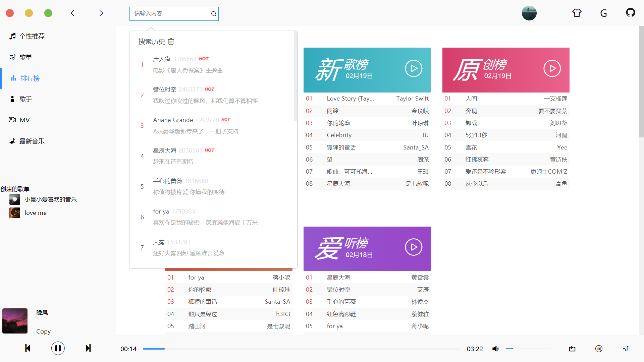Viewport: 644px width, 362px height.
Task: Click the G icon in header
Action: point(603,13)
